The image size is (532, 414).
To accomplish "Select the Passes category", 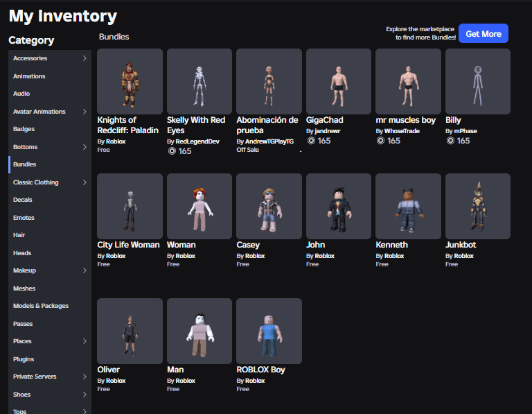I will 50,324.
